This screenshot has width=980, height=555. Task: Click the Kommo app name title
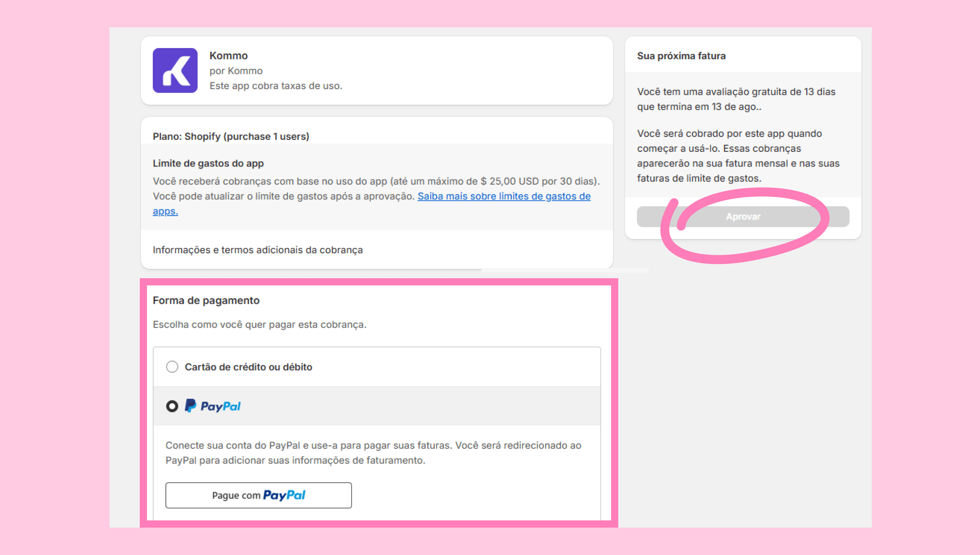[229, 55]
